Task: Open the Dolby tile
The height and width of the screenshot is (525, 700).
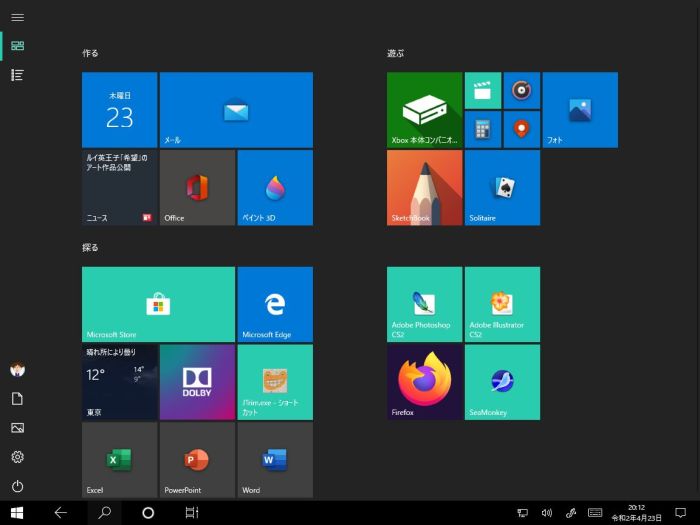Action: click(197, 382)
